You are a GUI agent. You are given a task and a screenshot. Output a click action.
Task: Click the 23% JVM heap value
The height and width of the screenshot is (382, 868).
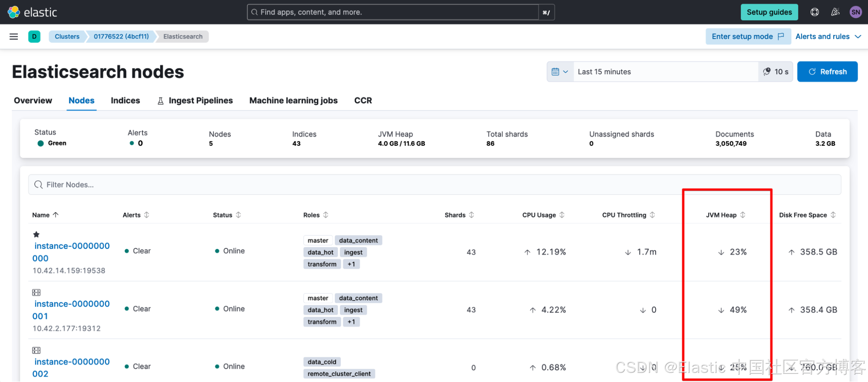[x=738, y=252]
